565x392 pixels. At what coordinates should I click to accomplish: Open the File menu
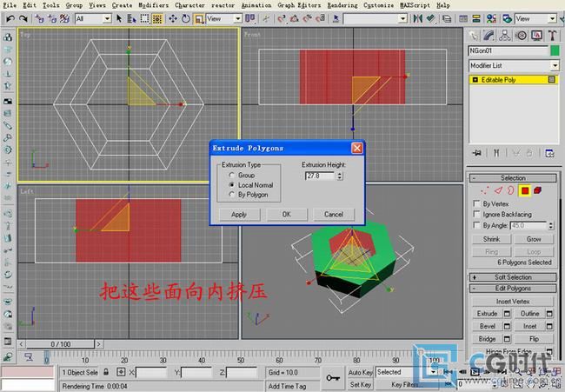point(10,5)
